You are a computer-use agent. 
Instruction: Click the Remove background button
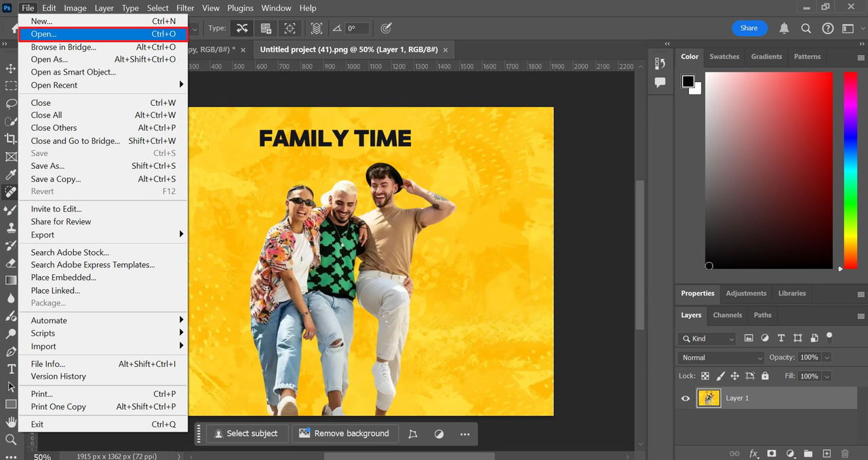(344, 434)
